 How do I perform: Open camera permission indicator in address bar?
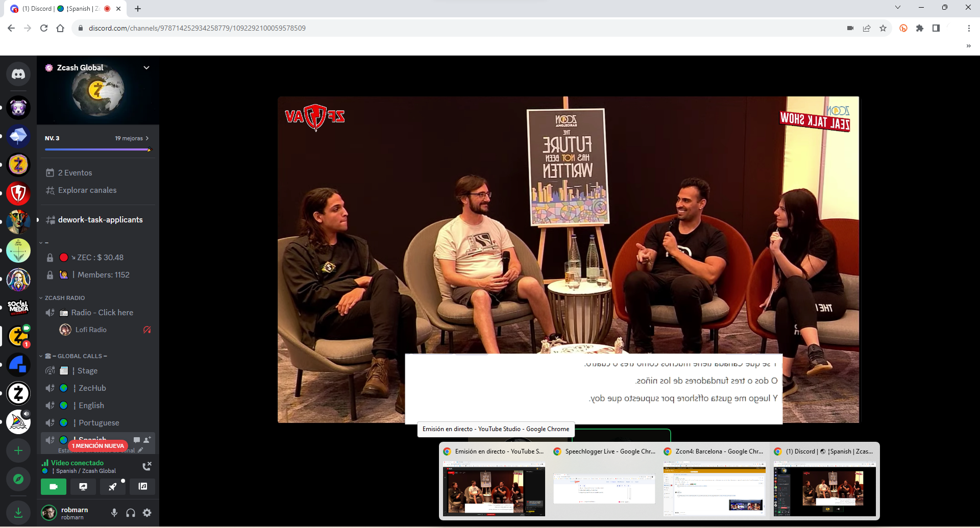(x=850, y=28)
